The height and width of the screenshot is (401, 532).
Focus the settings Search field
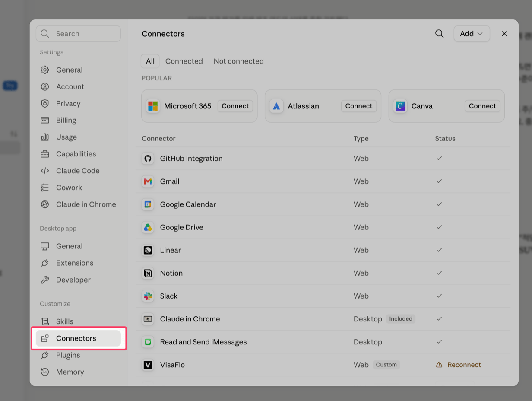pos(78,34)
